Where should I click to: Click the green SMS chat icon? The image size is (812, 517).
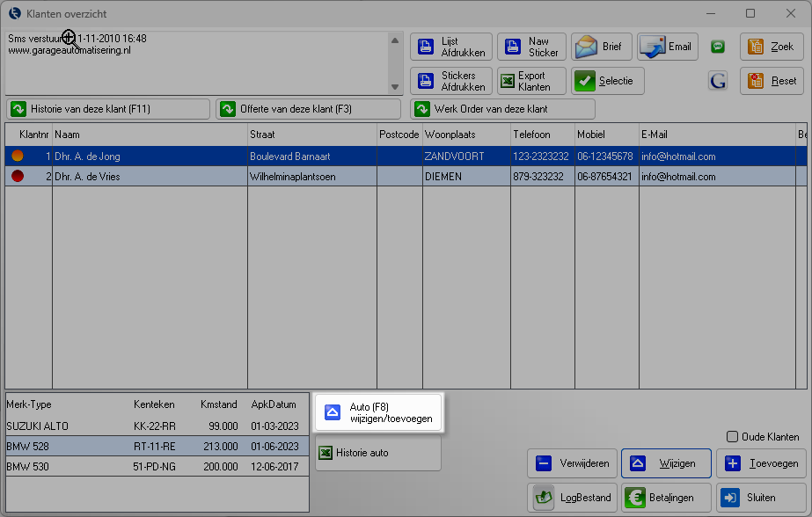pos(718,47)
